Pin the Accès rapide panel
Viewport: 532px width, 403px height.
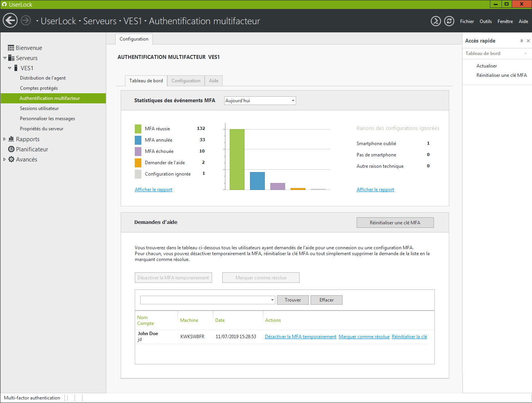(x=521, y=41)
